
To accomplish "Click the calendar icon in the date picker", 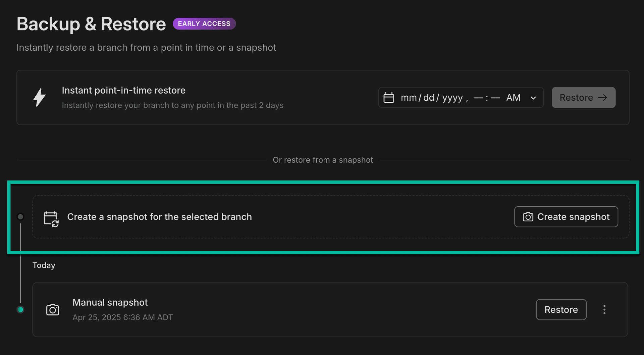I will tap(389, 97).
